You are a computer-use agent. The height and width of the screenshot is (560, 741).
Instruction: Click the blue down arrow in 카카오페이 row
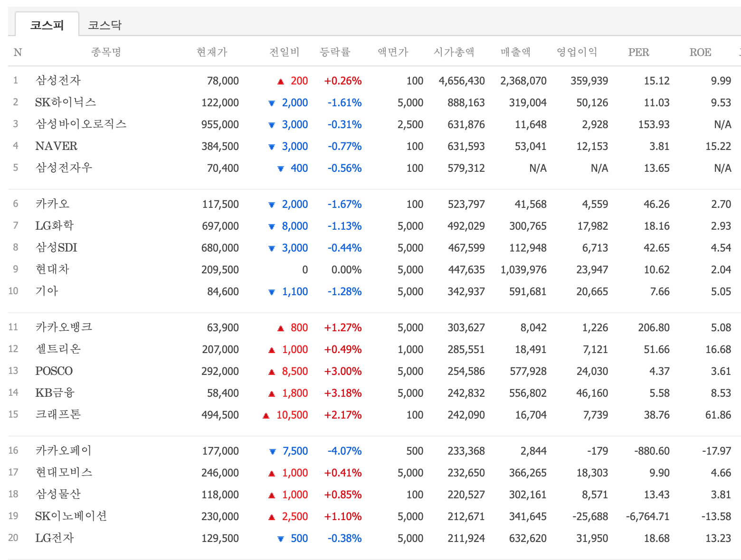click(x=273, y=451)
